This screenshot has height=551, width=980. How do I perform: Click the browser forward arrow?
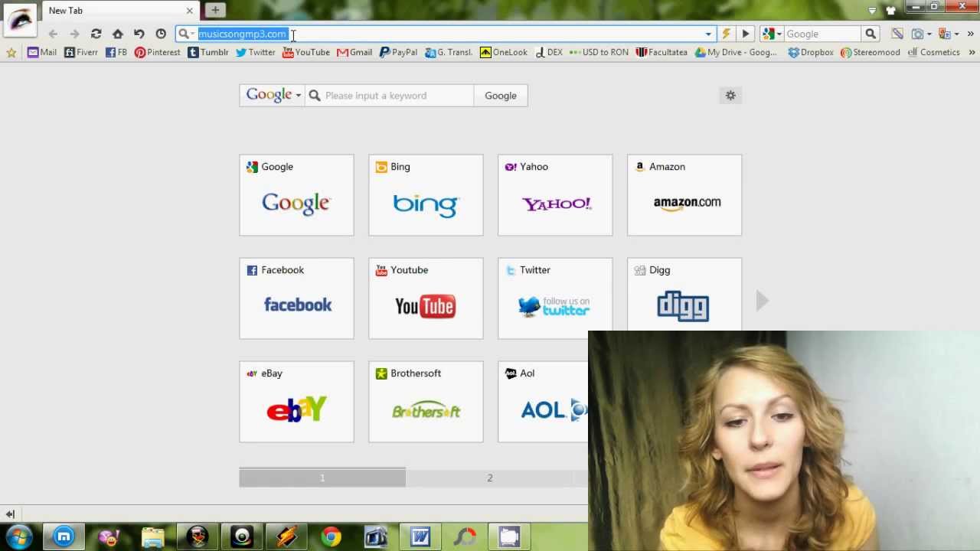click(x=74, y=34)
